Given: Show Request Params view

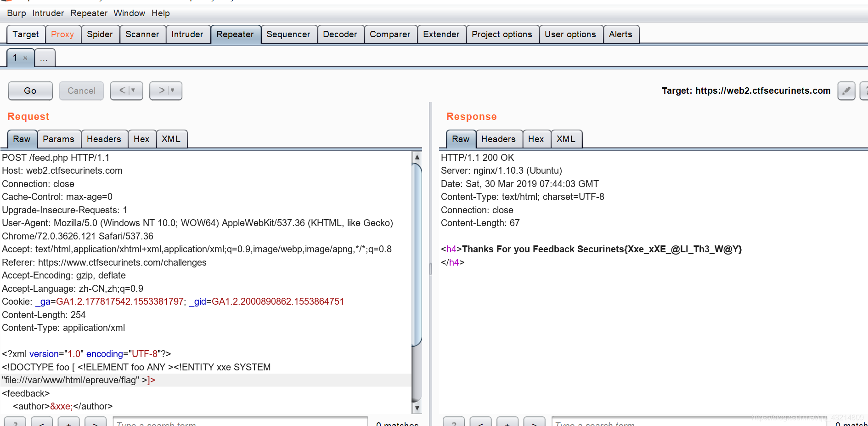Looking at the screenshot, I should point(58,139).
